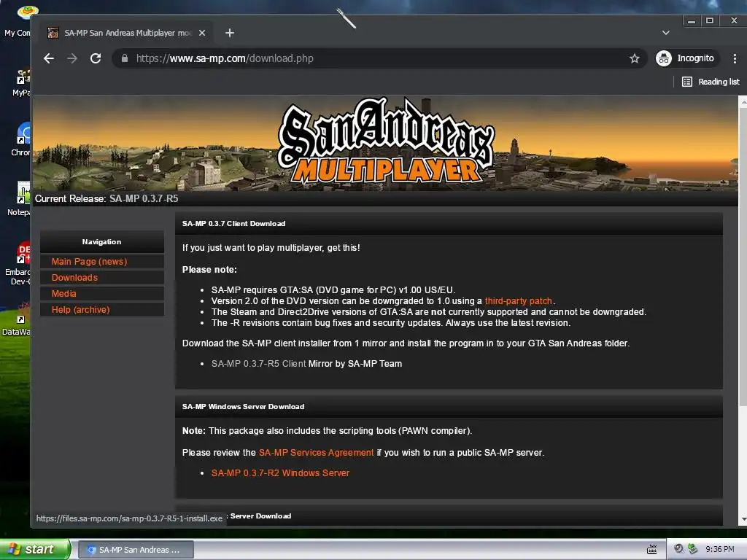Image resolution: width=747 pixels, height=560 pixels.
Task: Open the Help (archive) navigation link
Action: [x=80, y=310]
